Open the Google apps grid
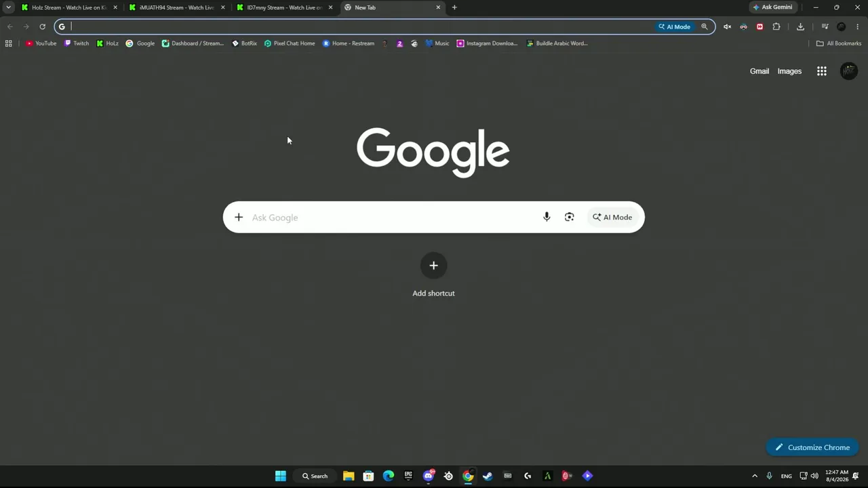This screenshot has height=488, width=868. click(x=822, y=71)
